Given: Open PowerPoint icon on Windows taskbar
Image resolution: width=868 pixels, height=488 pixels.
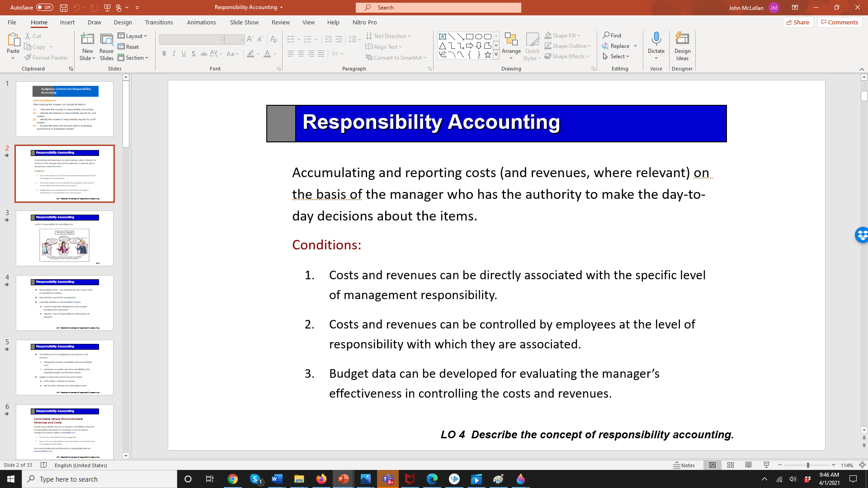Looking at the screenshot, I should tap(344, 479).
